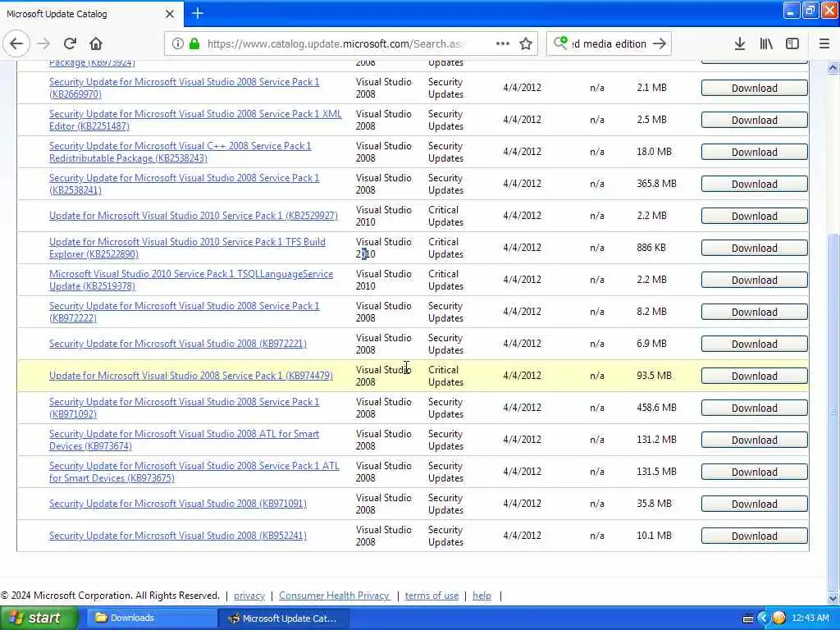
Task: Open the privacy footer link
Action: pos(249,596)
